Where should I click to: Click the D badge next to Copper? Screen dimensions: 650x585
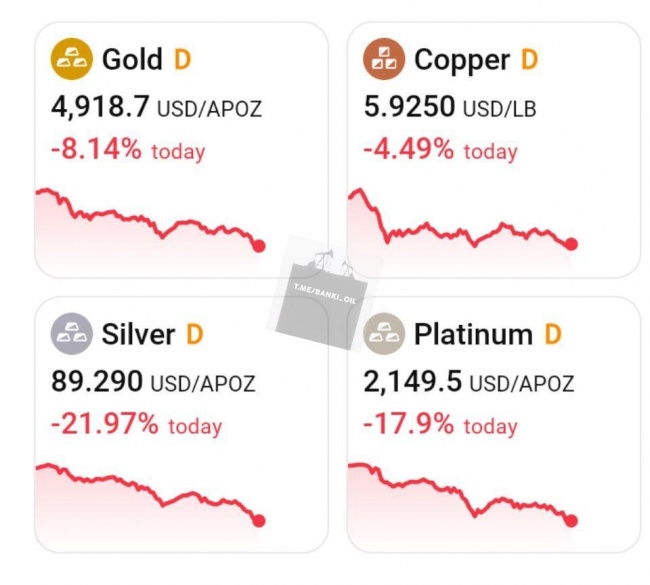(x=528, y=60)
